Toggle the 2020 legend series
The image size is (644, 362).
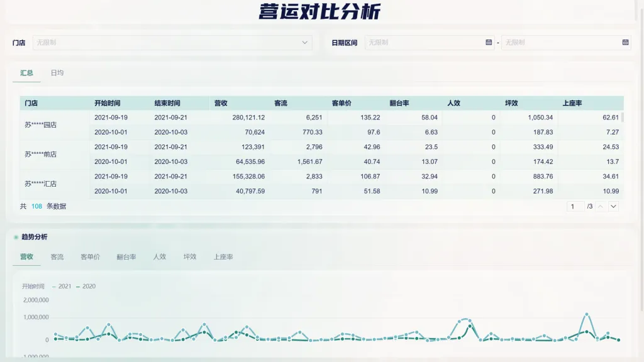coord(86,287)
